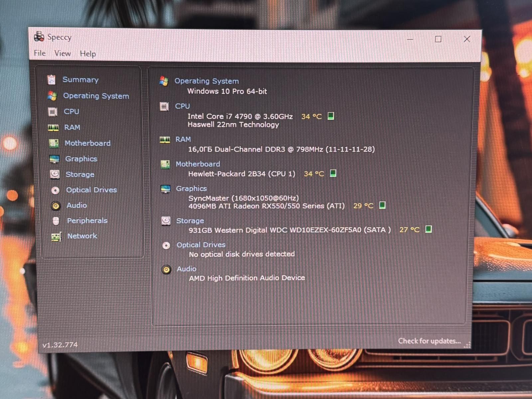Image resolution: width=532 pixels, height=399 pixels.
Task: Click the CPU chip icon in summary panel
Action: pos(164,106)
